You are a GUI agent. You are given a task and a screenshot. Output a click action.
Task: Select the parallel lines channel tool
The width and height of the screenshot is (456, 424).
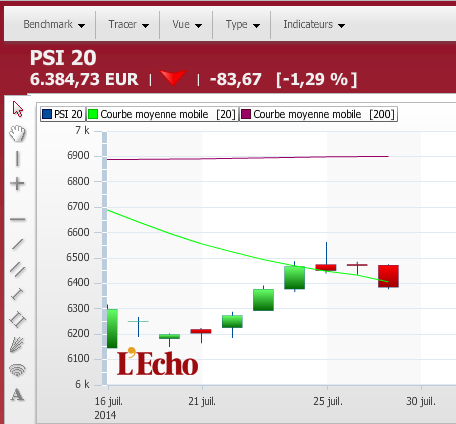click(18, 269)
